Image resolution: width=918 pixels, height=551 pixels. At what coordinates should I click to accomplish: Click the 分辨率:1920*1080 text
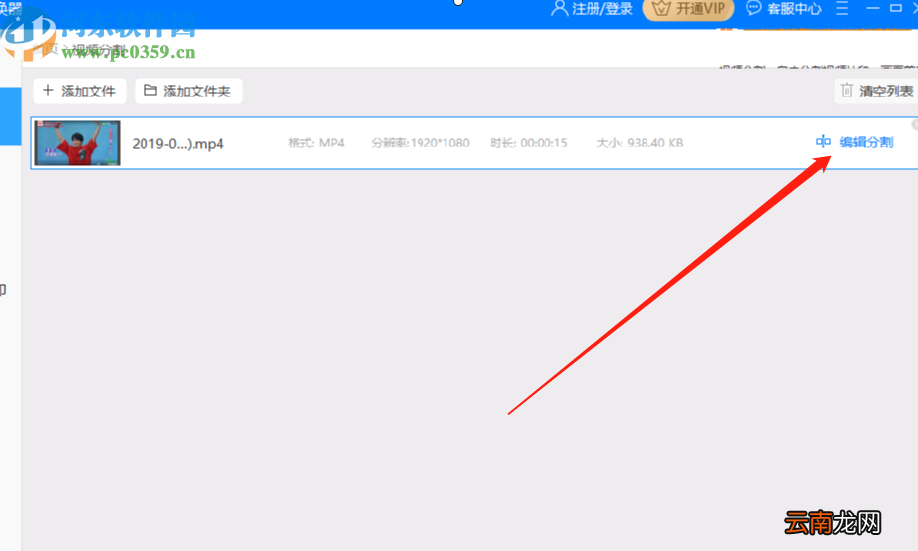pyautogui.click(x=420, y=143)
